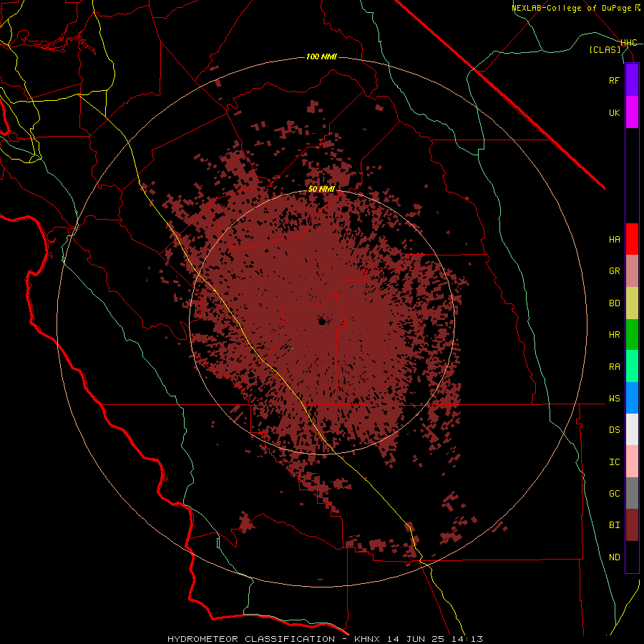644x644 pixels.
Task: Click the ND black legend swatch
Action: click(x=632, y=557)
